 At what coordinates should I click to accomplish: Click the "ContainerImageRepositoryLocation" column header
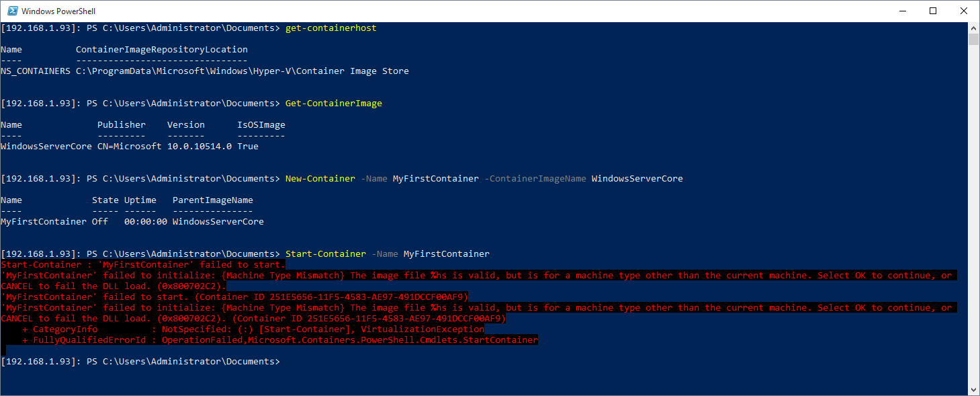(162, 50)
